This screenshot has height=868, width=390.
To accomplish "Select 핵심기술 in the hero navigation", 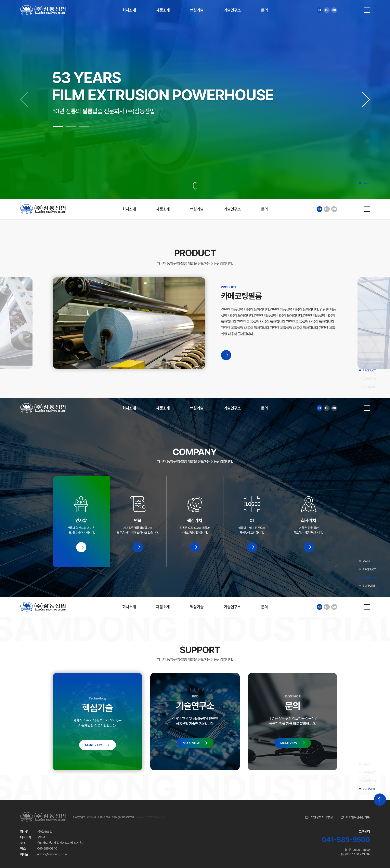I will pyautogui.click(x=196, y=10).
